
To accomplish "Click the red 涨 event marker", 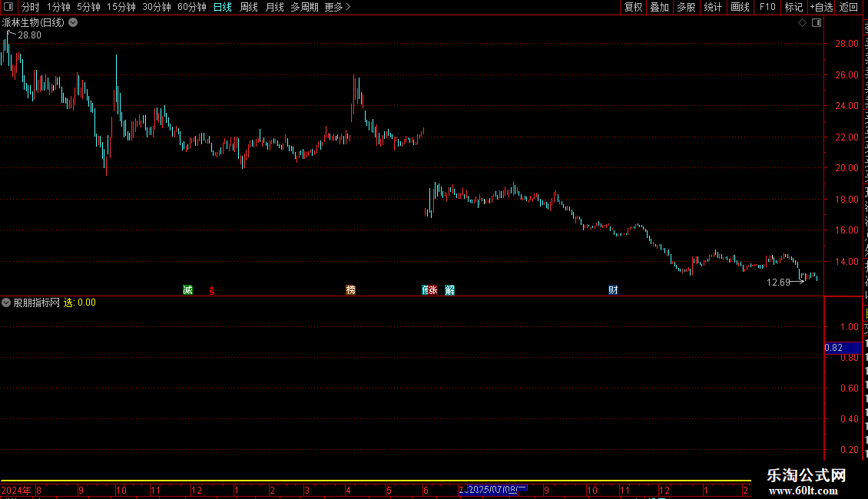I will point(433,290).
